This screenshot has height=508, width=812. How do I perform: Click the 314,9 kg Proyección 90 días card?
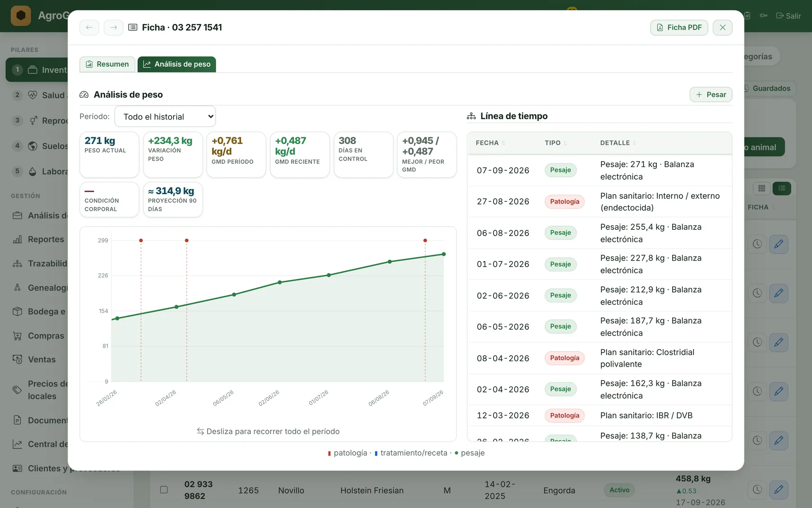pyautogui.click(x=173, y=200)
